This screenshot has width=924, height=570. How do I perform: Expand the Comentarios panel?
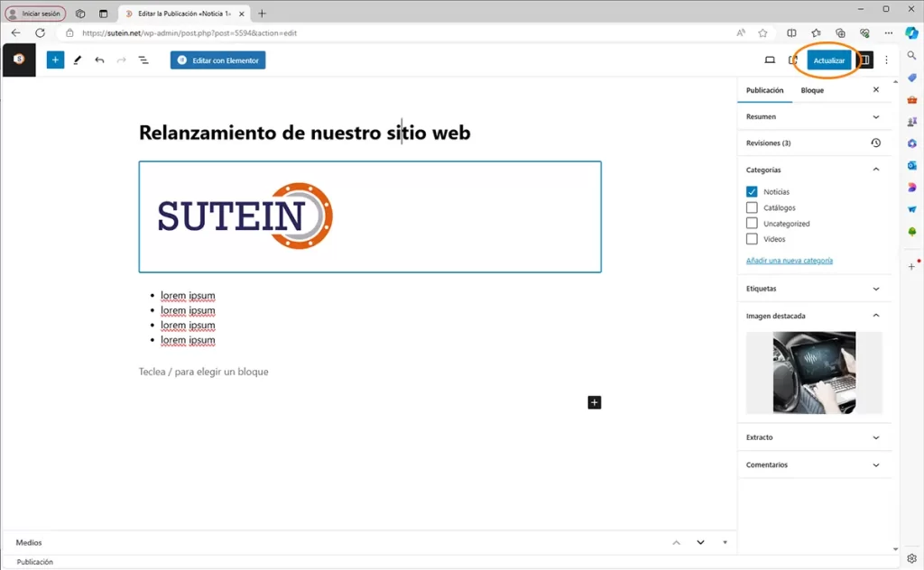tap(814, 465)
